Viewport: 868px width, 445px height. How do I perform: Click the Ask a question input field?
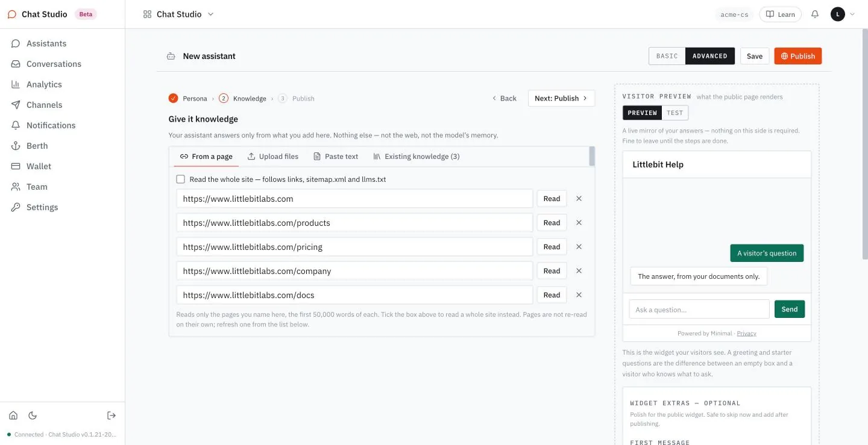point(699,310)
